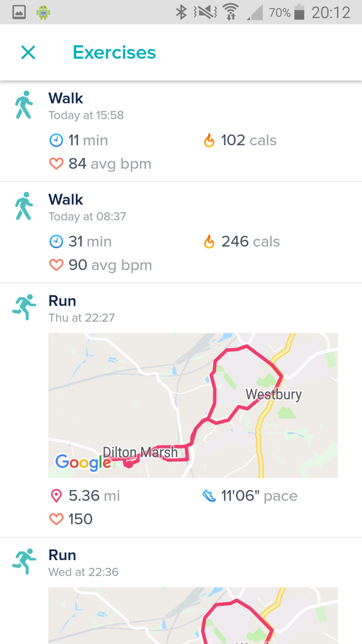Tap the walking figure icon for 08:37 walk
The height and width of the screenshot is (644, 362).
click(x=24, y=206)
